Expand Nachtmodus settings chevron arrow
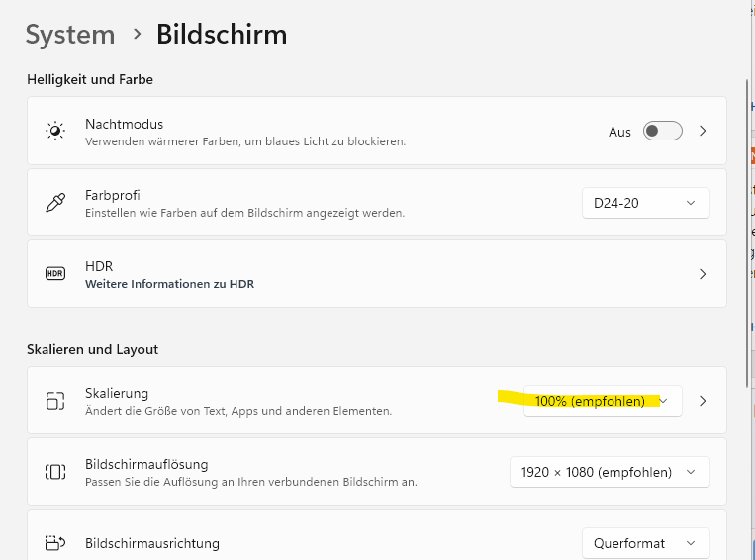The image size is (755, 560). point(703,131)
